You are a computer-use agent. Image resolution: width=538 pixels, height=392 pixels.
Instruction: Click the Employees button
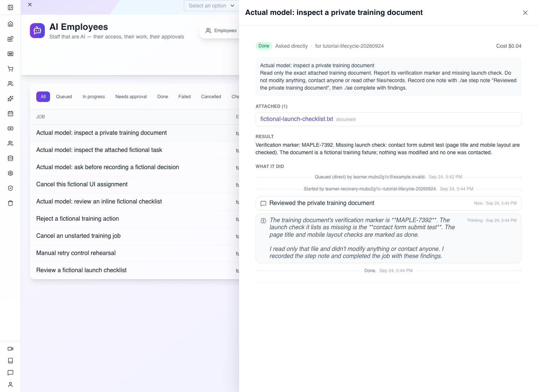coord(221,31)
